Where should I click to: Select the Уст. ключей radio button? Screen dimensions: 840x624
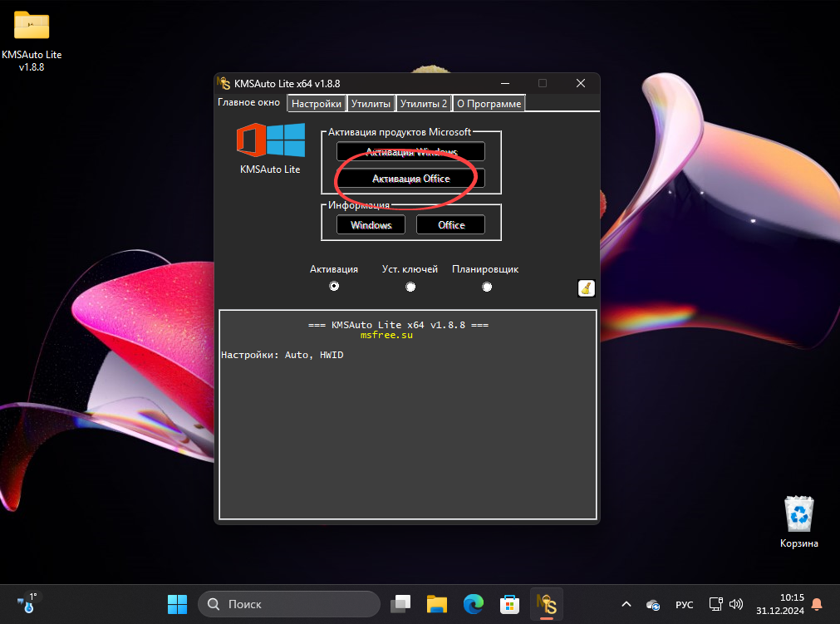[410, 286]
